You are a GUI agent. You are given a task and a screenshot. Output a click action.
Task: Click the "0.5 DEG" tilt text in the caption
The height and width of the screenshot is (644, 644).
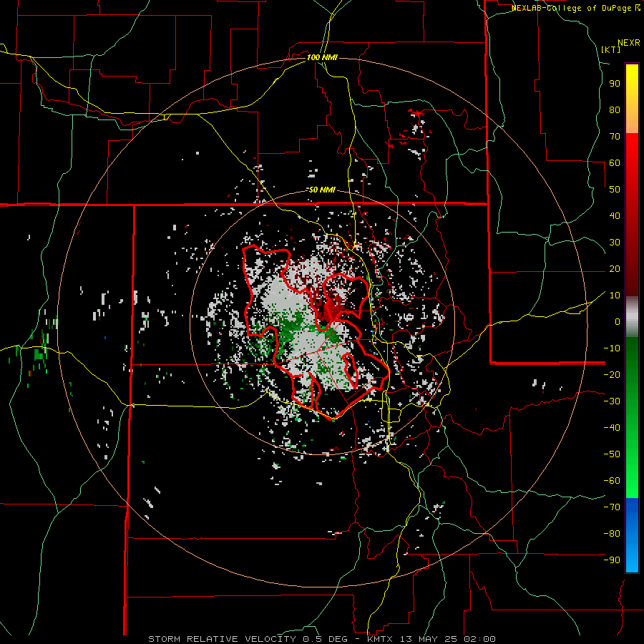coord(326,639)
